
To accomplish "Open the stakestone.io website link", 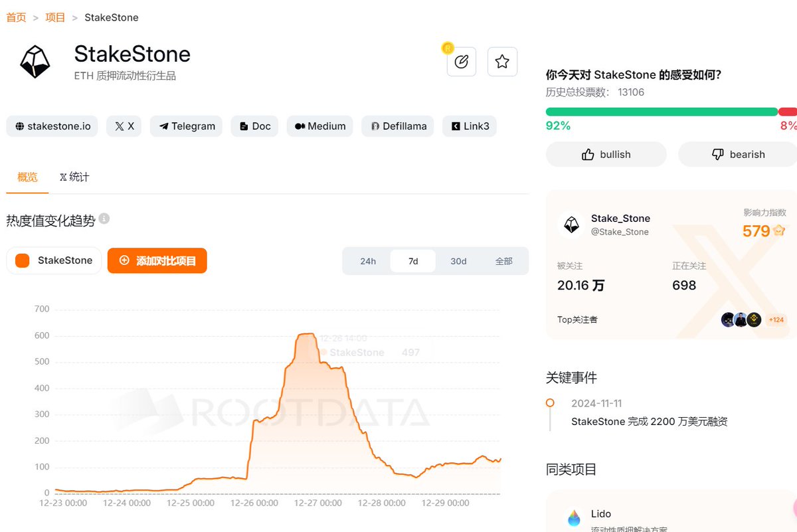I will pos(52,126).
